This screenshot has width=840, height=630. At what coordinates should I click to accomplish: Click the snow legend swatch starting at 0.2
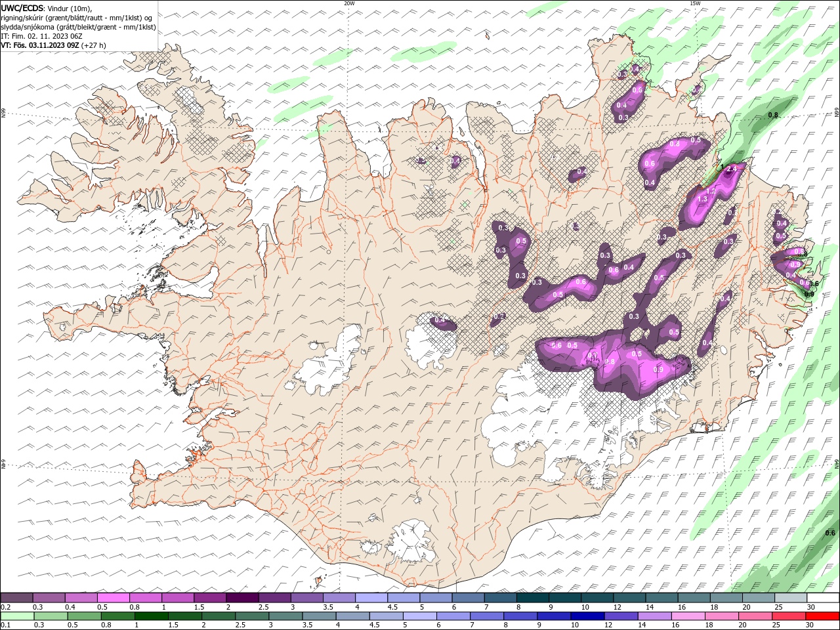point(16,598)
